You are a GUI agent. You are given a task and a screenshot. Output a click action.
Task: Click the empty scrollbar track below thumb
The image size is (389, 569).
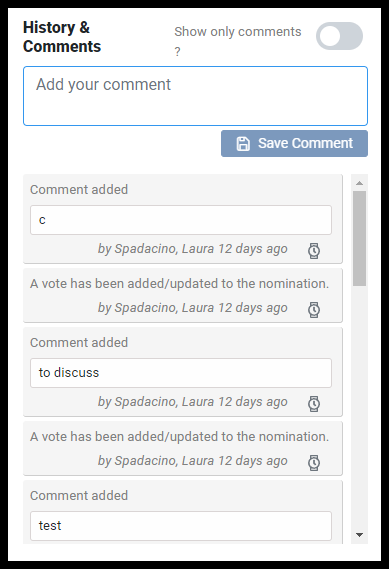360,406
